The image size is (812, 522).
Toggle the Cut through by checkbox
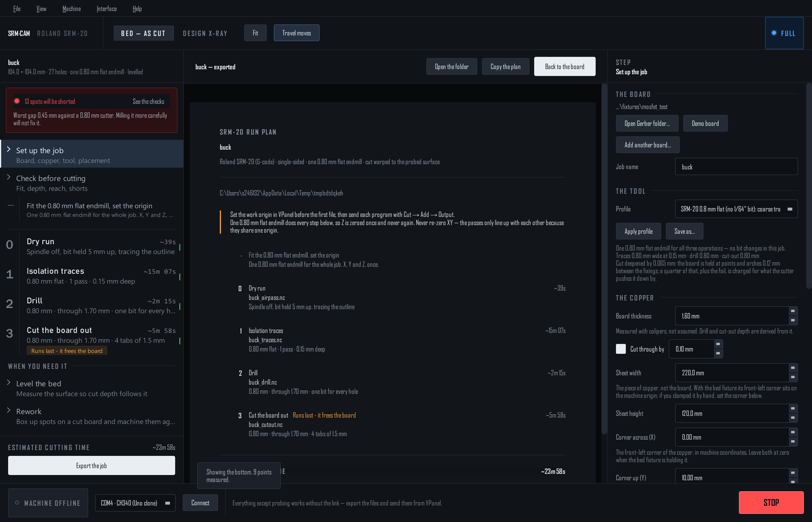(621, 349)
